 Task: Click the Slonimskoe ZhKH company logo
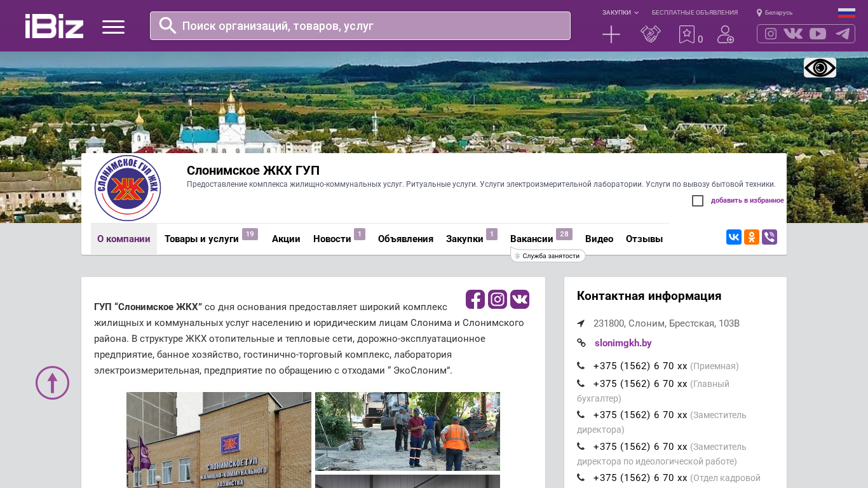click(x=128, y=188)
